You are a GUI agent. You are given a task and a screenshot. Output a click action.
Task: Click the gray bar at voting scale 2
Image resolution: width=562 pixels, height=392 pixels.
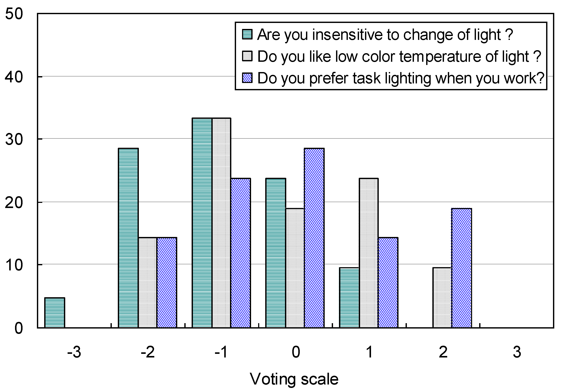click(x=442, y=297)
